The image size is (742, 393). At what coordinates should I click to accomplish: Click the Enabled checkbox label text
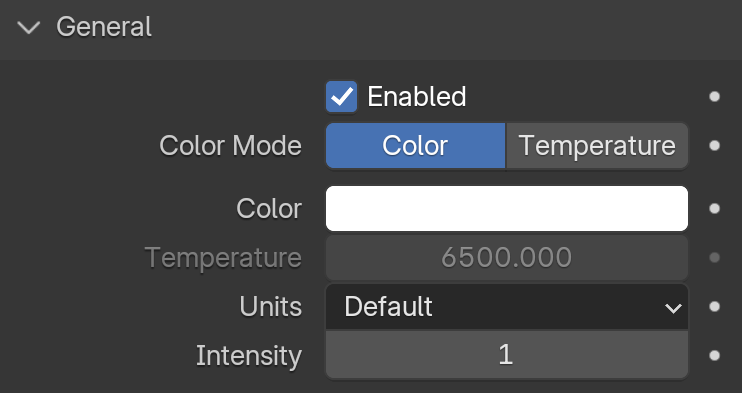click(417, 97)
